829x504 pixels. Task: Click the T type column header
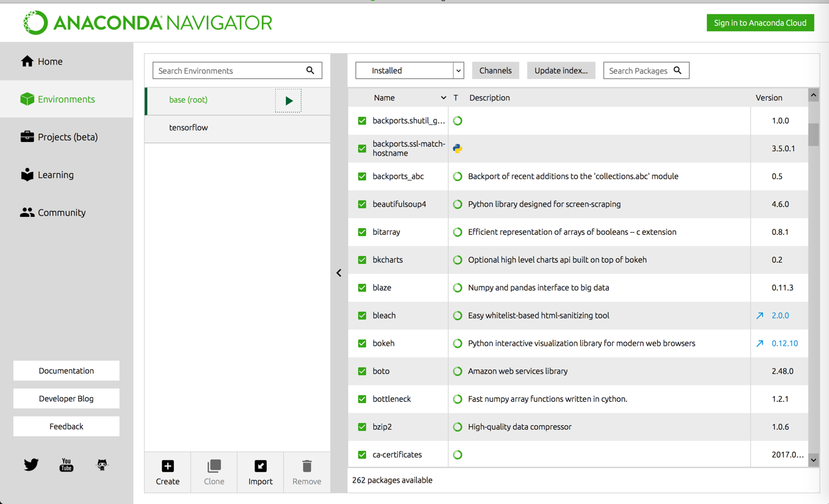point(456,97)
